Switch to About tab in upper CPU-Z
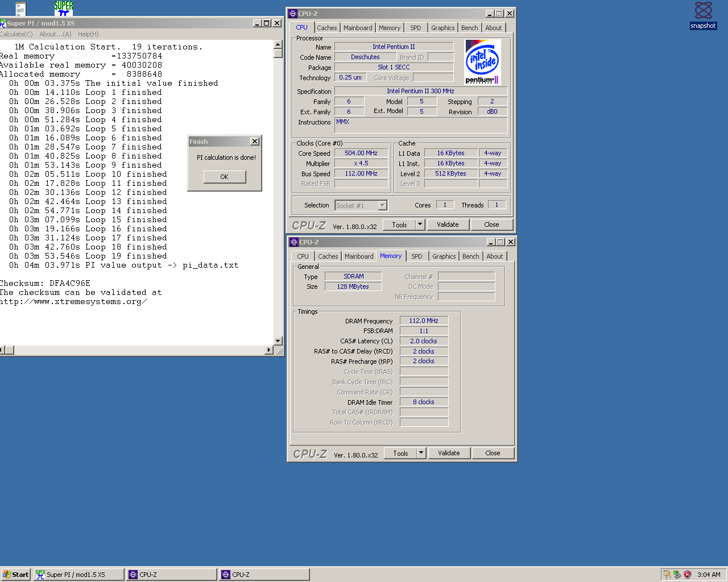Image resolution: width=728 pixels, height=582 pixels. click(x=494, y=28)
